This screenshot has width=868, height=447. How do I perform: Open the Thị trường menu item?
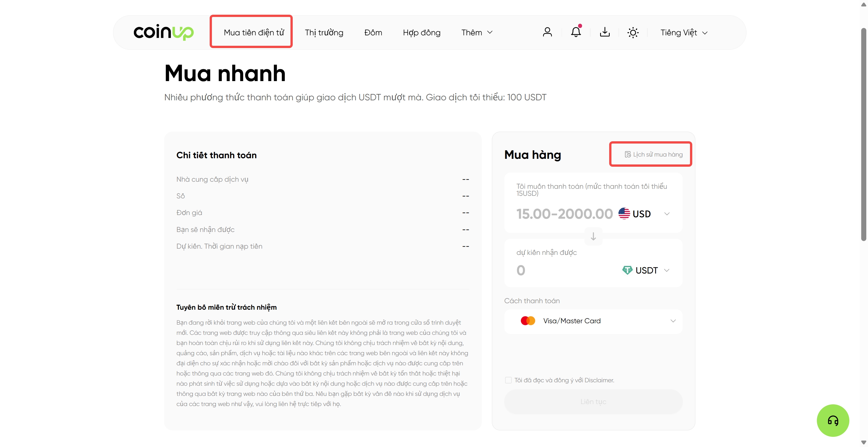click(324, 33)
